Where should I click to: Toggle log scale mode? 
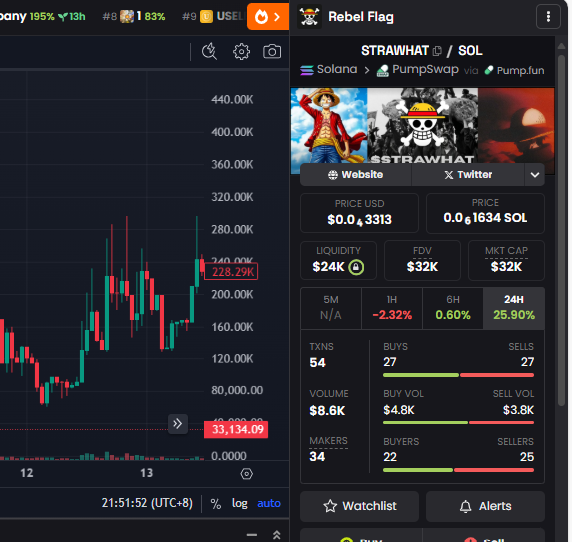[240, 504]
